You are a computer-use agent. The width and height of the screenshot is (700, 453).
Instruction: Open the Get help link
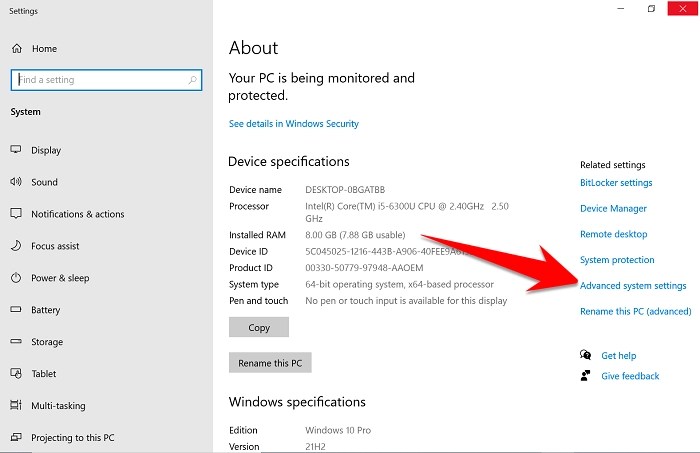pyautogui.click(x=618, y=356)
